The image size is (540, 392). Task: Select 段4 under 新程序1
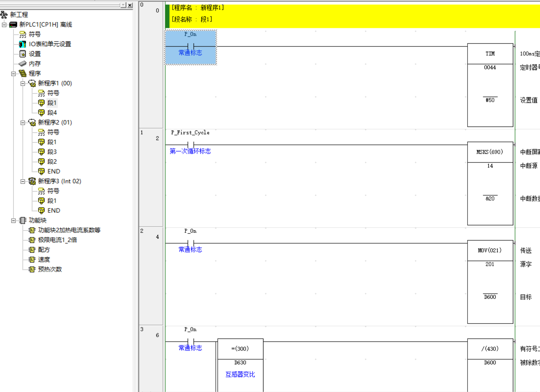click(x=52, y=113)
